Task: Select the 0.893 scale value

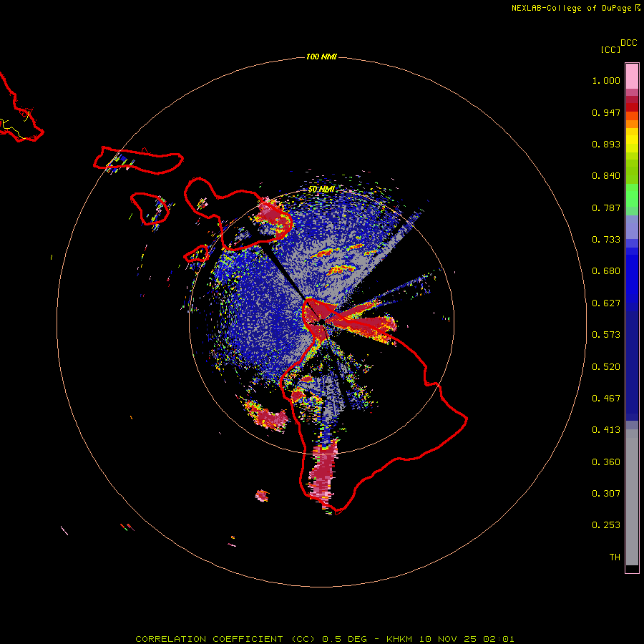Action: (x=606, y=144)
